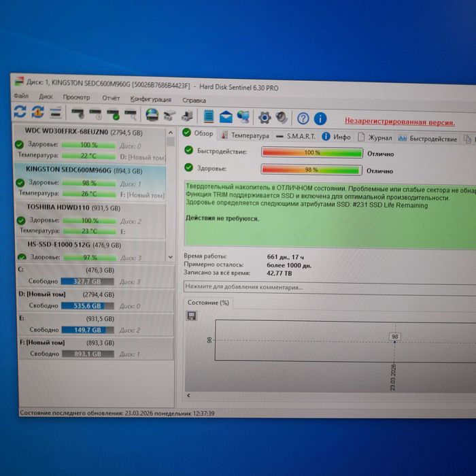Click the comment field Нажмите для добавления комментария

(330, 288)
